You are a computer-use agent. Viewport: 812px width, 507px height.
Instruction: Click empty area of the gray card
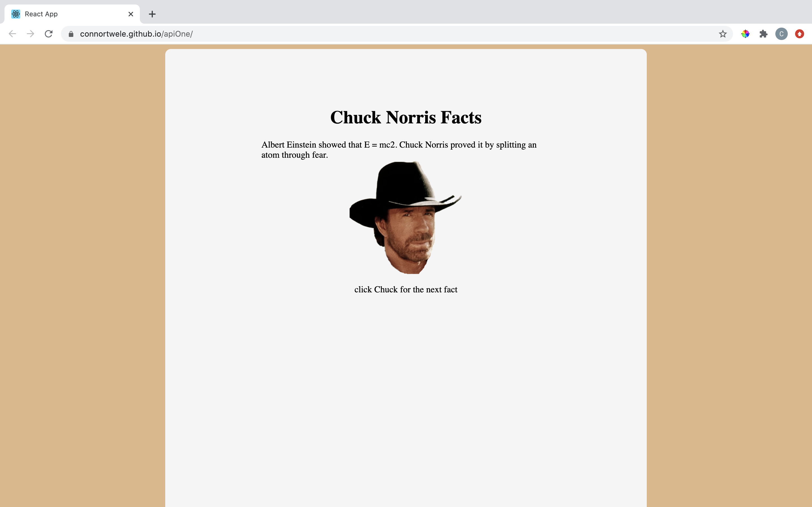pyautogui.click(x=406, y=403)
